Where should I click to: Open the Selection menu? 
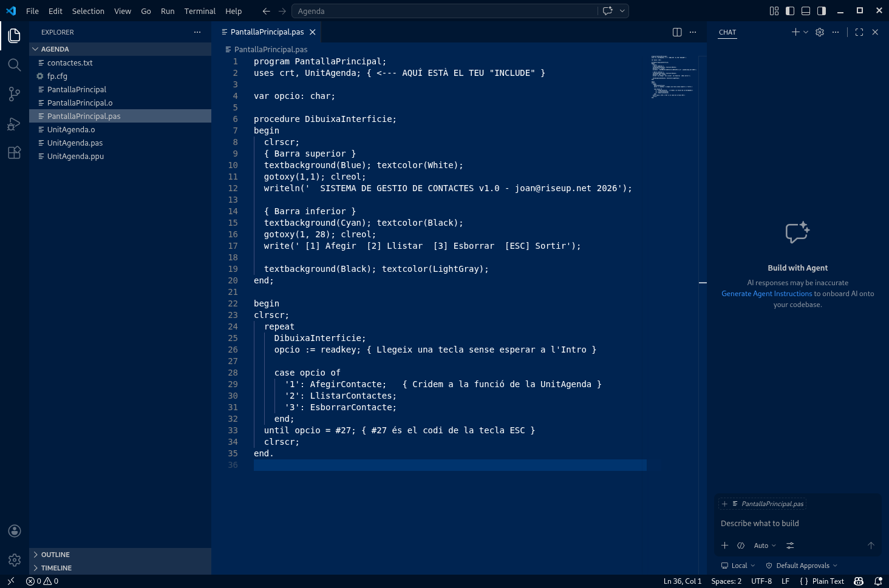point(88,11)
